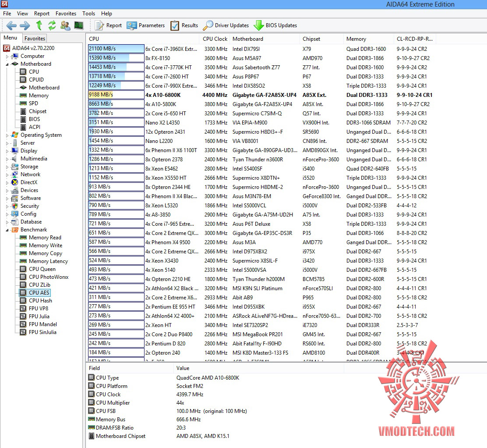Open the File menu
Viewport: 487px width, 448px height.
coord(7,13)
